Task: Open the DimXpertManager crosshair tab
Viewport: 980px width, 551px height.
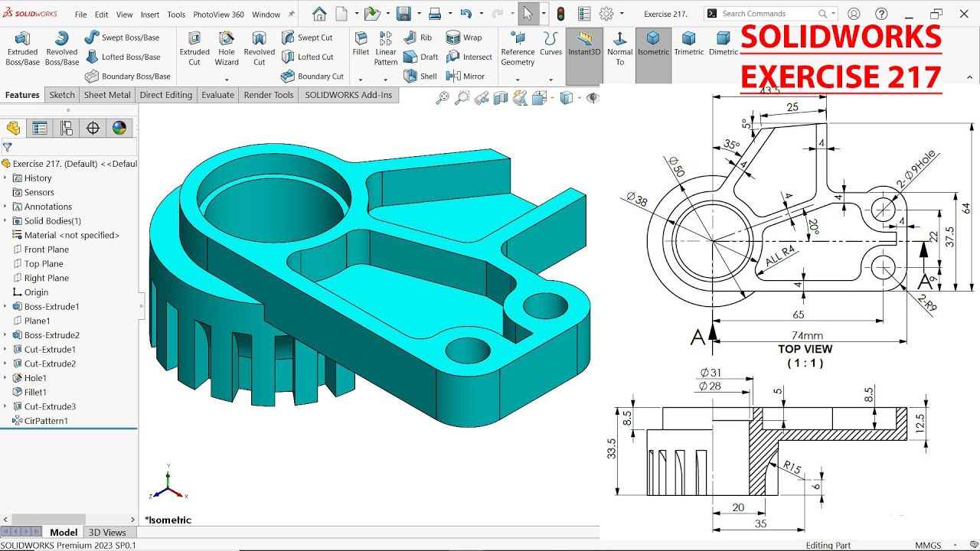Action: pyautogui.click(x=93, y=128)
